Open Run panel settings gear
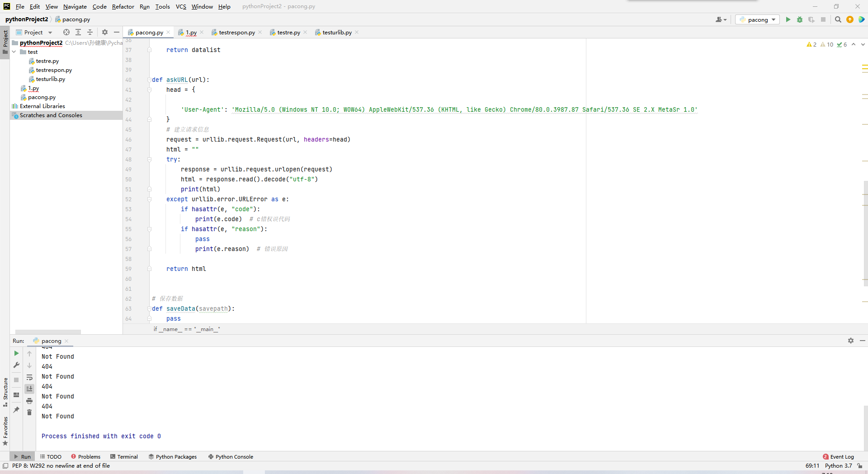The width and height of the screenshot is (868, 474). point(850,341)
